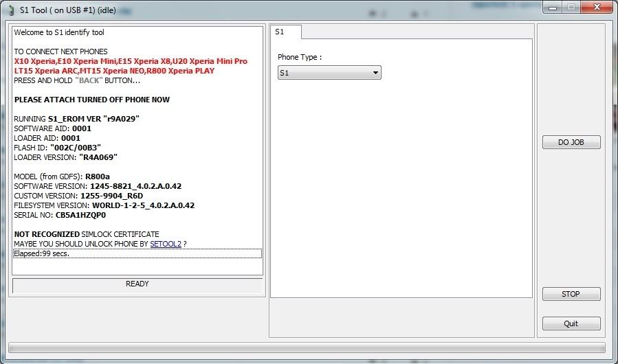This screenshot has width=618, height=364.
Task: Open the SETOOL2 hyperlink
Action: (166, 244)
